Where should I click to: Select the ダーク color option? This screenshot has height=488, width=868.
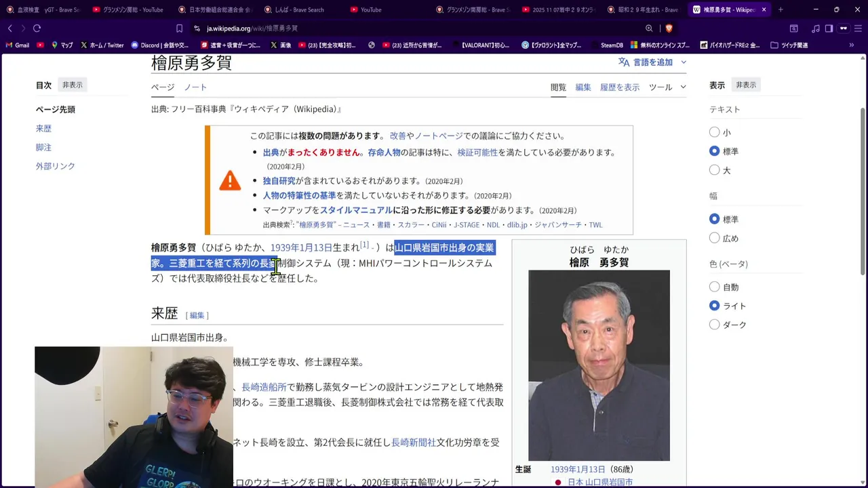click(715, 325)
